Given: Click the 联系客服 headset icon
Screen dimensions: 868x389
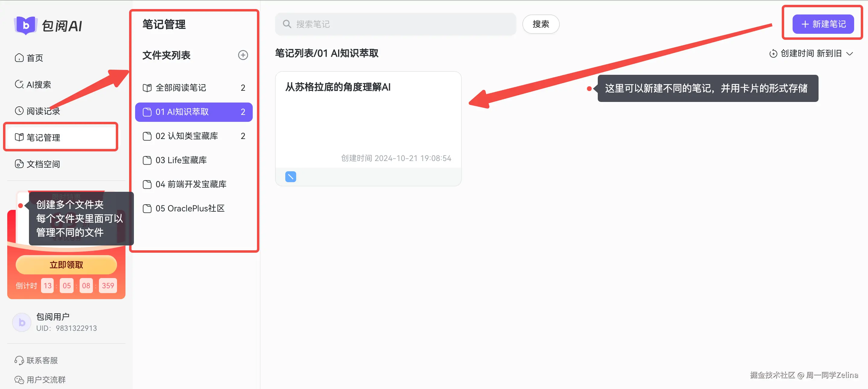Looking at the screenshot, I should click(20, 360).
